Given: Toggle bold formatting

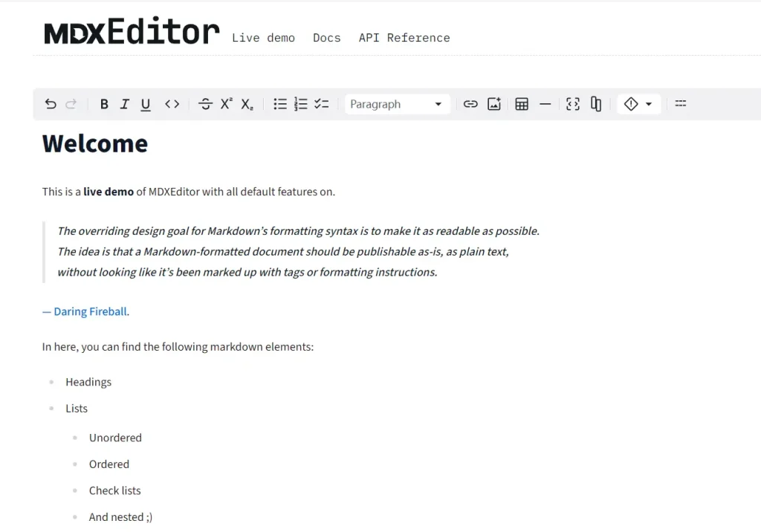Looking at the screenshot, I should coord(104,104).
